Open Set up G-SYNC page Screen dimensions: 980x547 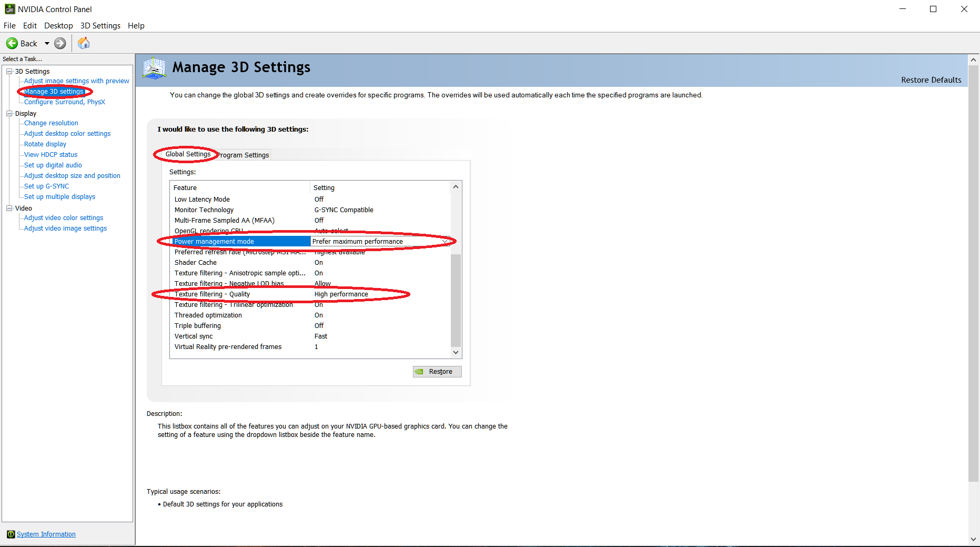click(46, 186)
